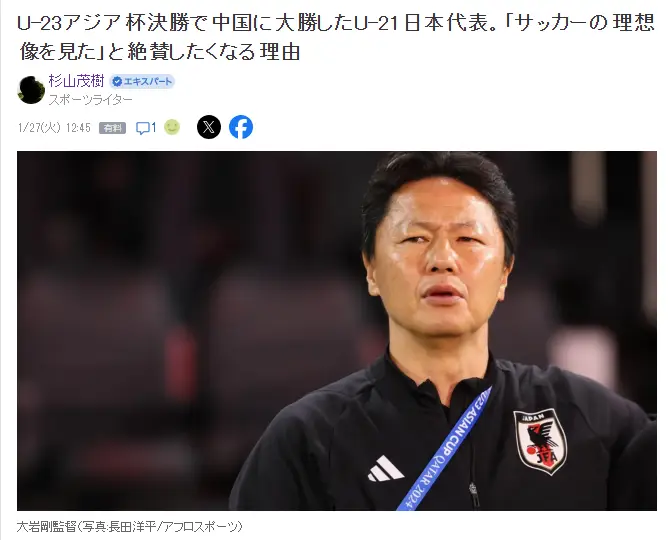671x540 pixels.
Task: Click the エキスパート expert badge
Action: pyautogui.click(x=142, y=82)
